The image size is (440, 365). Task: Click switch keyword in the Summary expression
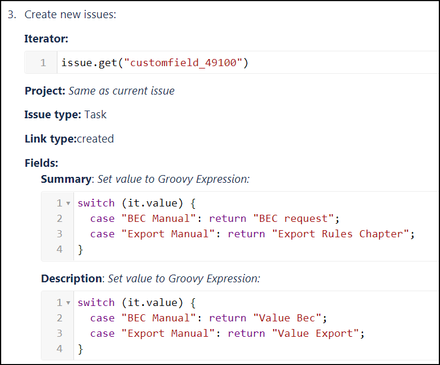(x=96, y=203)
